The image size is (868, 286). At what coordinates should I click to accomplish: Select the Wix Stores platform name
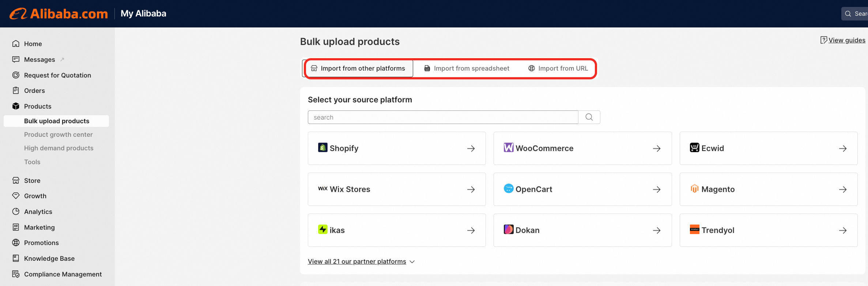coord(350,189)
